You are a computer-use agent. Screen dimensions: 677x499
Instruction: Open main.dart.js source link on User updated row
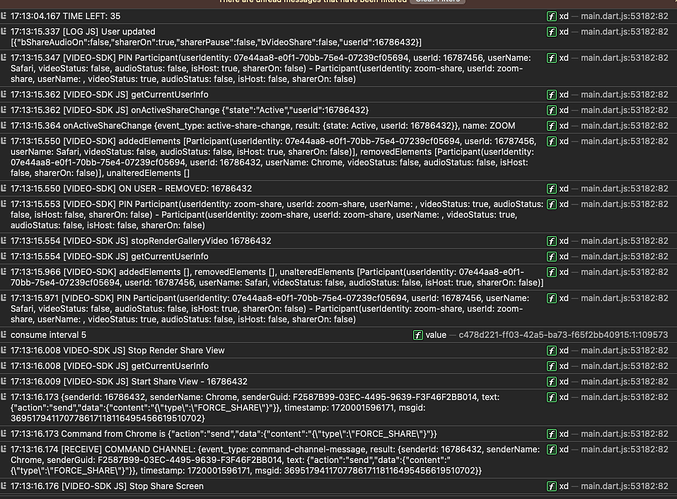[624, 32]
